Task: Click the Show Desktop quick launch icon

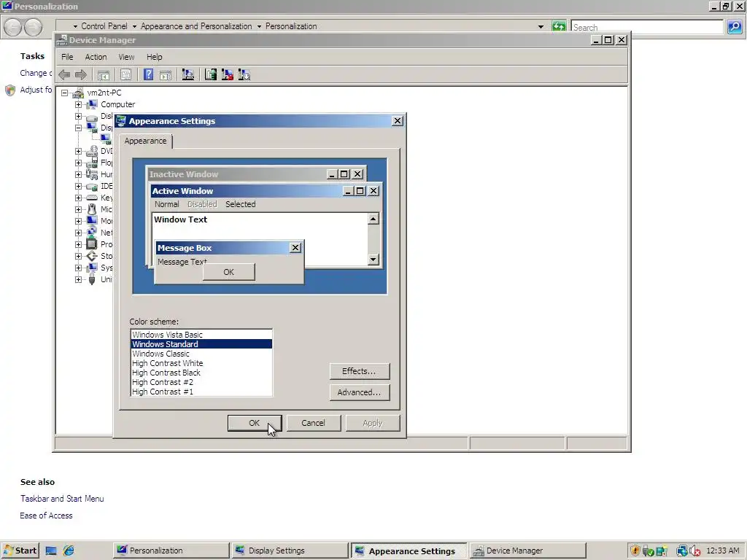Action: click(51, 551)
